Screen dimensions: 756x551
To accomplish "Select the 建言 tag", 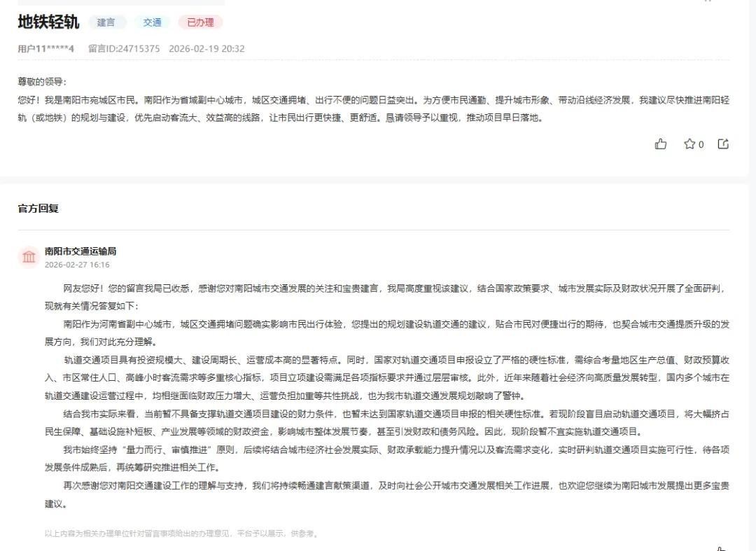I will point(106,22).
